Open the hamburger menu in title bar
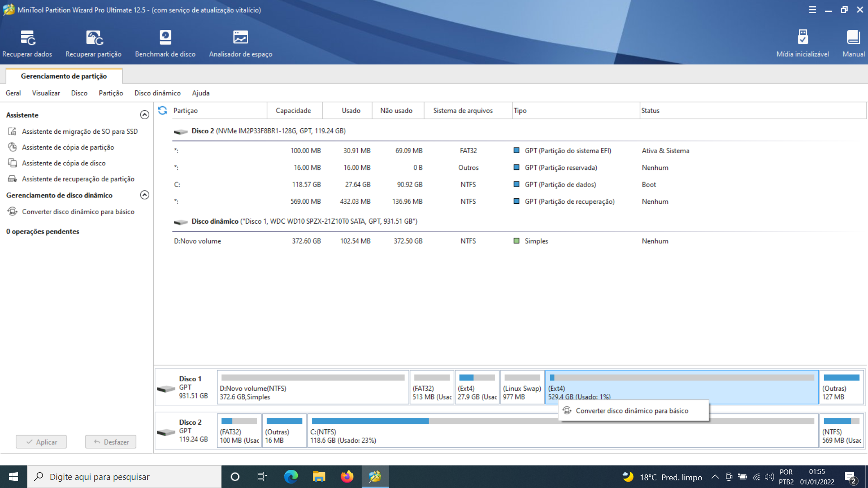Image resolution: width=868 pixels, height=488 pixels. coord(812,9)
